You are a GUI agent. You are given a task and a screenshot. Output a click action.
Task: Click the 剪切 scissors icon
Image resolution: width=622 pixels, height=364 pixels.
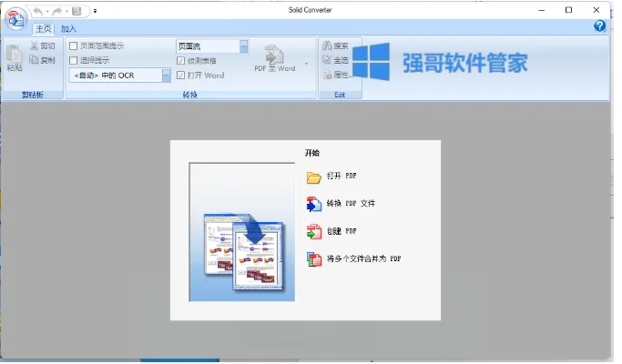[x=35, y=46]
